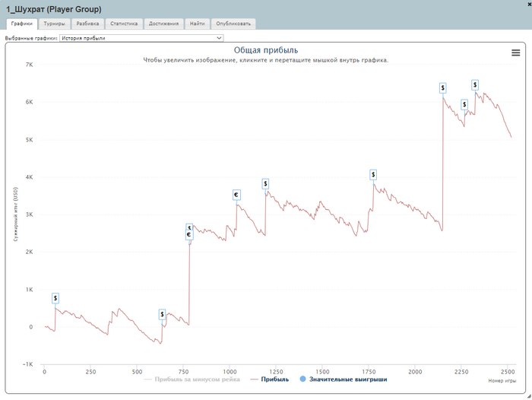Go to the Достижения tab
The width and height of the screenshot is (532, 400).
[x=163, y=24]
